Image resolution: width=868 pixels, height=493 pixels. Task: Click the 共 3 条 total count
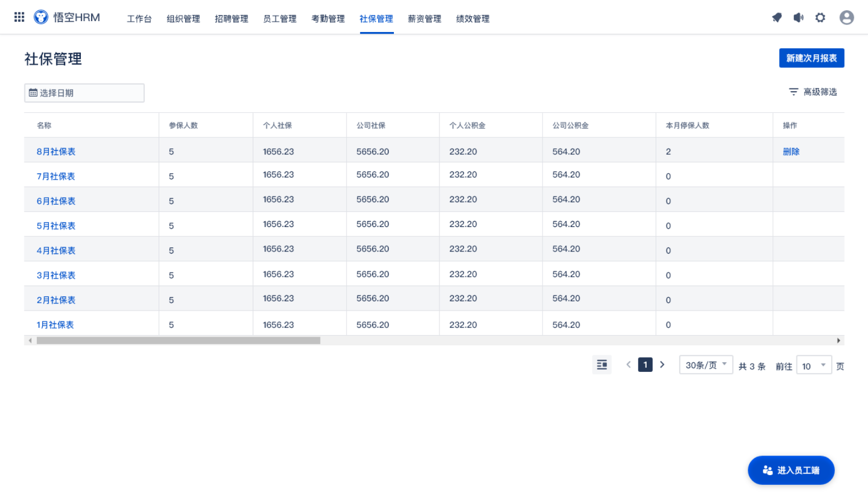pos(752,366)
